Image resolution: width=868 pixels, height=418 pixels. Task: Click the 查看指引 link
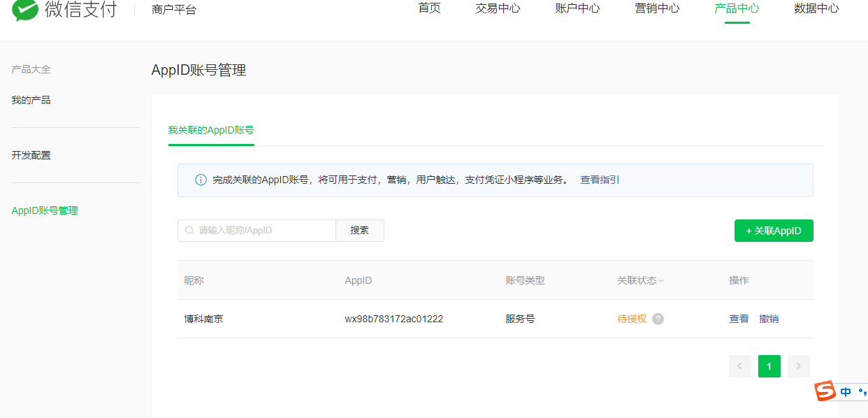600,180
